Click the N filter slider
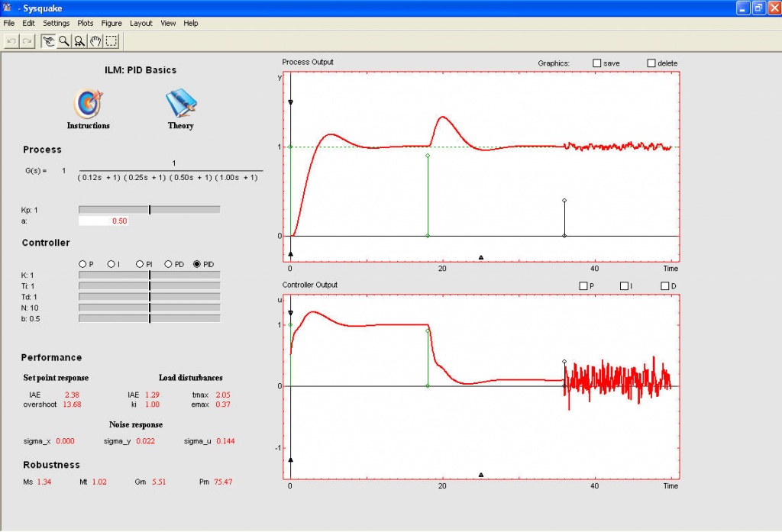The image size is (782, 532). click(x=149, y=308)
